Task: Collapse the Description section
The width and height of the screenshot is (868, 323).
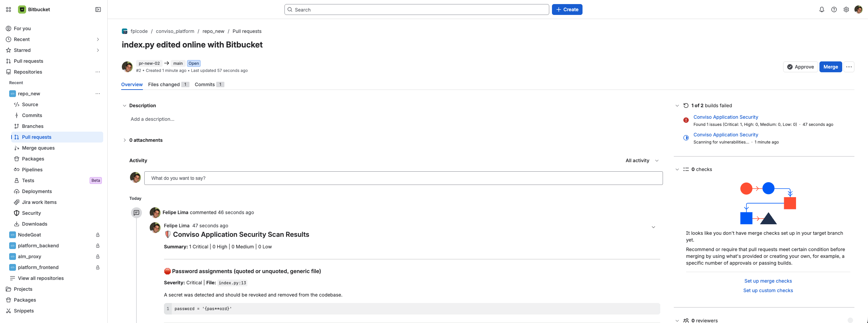Action: [x=124, y=106]
